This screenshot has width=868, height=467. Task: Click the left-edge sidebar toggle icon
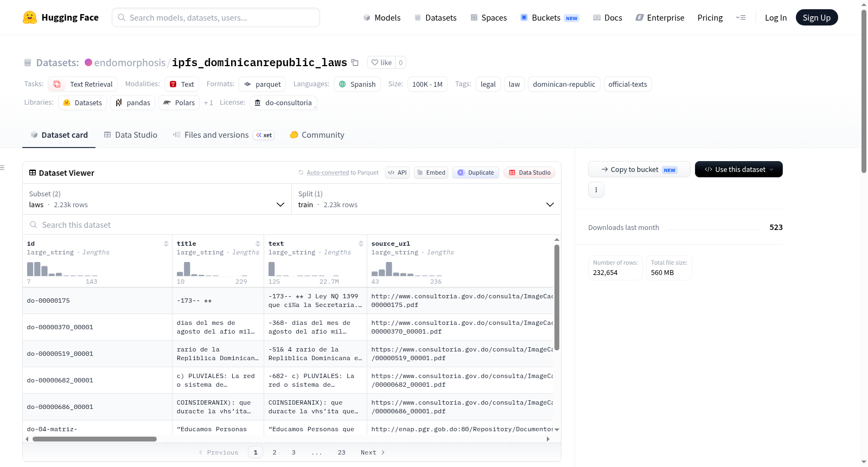2,168
